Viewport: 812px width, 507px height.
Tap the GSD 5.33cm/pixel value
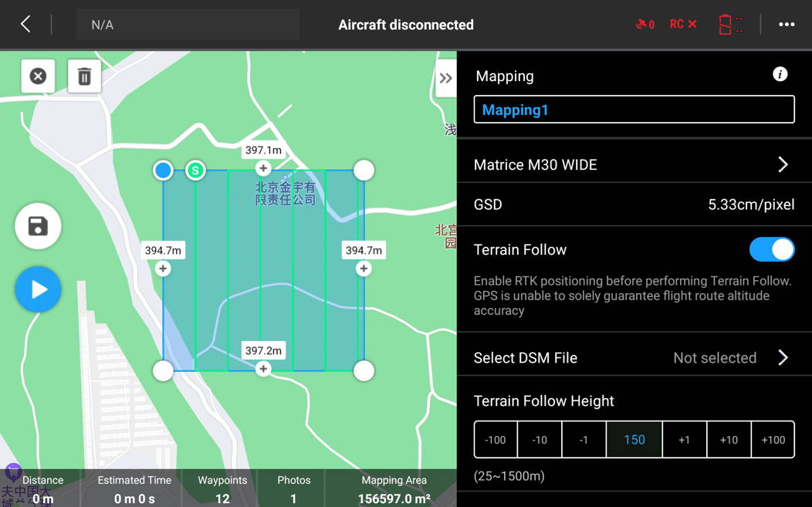[751, 204]
